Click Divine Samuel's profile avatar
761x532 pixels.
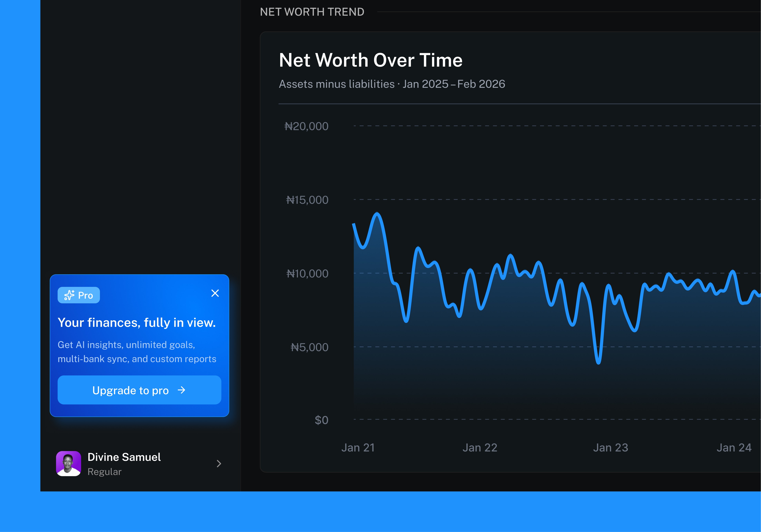point(69,463)
